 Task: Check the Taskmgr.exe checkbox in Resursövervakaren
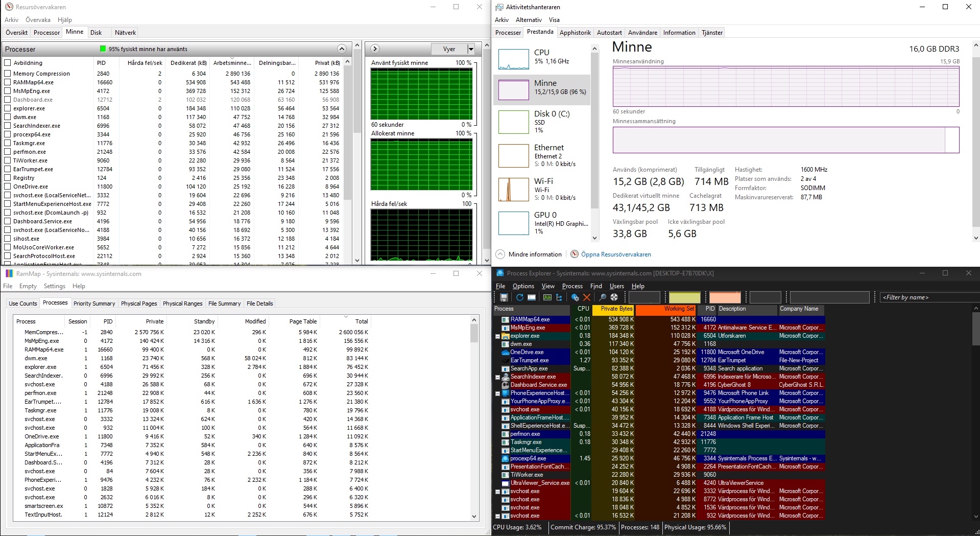pyautogui.click(x=8, y=143)
